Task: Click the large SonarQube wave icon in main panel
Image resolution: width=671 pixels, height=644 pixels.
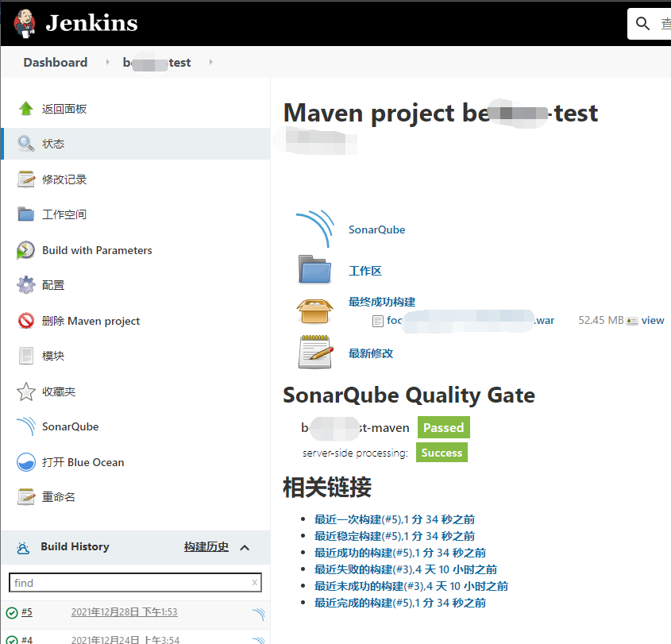Action: [315, 229]
